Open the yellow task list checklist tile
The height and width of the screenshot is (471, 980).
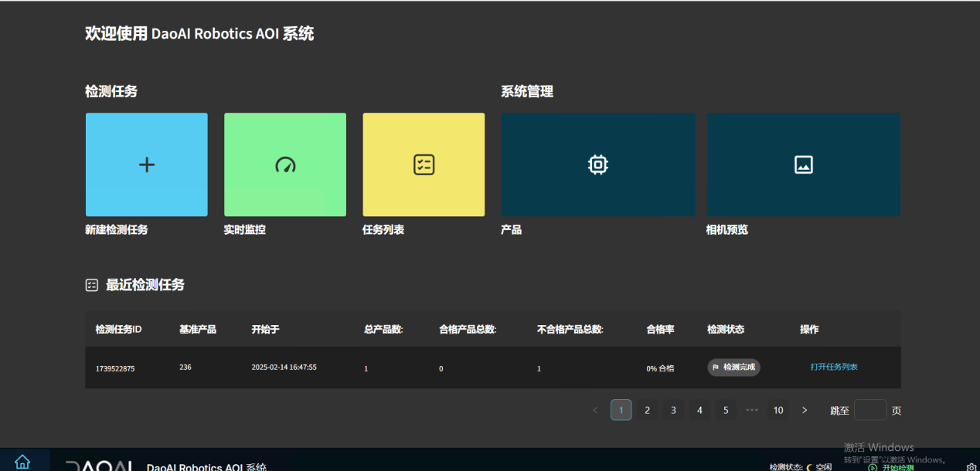coord(424,164)
